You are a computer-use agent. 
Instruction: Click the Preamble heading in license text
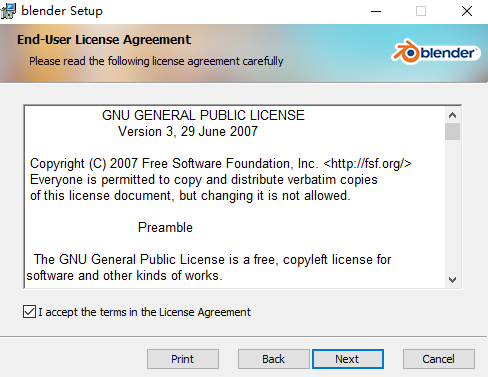pos(165,227)
